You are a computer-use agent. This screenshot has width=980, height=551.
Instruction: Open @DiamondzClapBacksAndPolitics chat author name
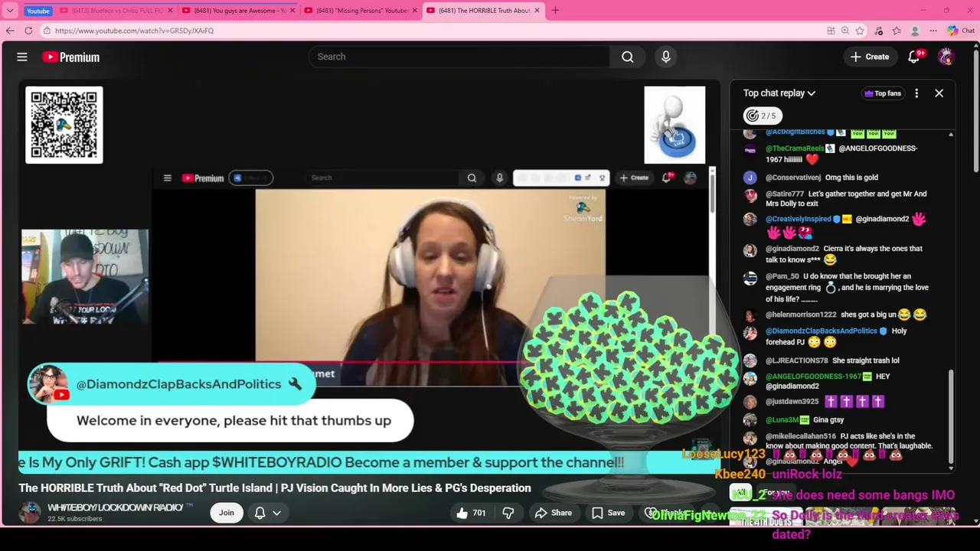click(822, 331)
